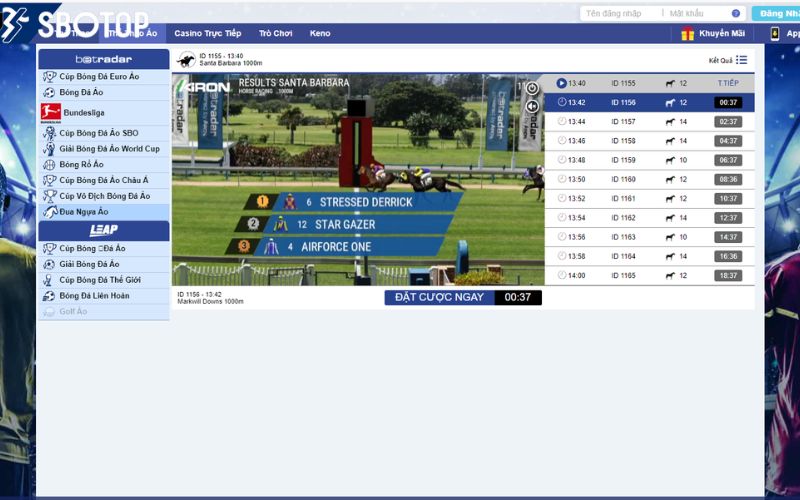Select the LEAP Cúp Bóng Đá Ảo icon
The image size is (800, 500).
pyautogui.click(x=49, y=248)
